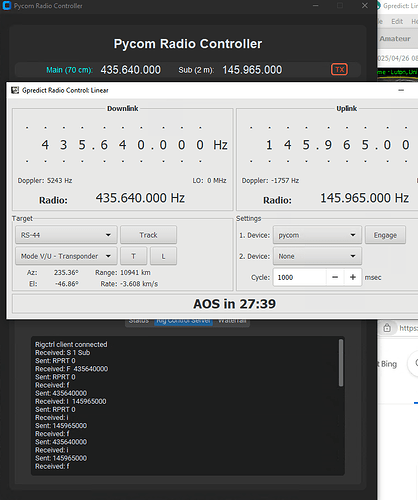Click the Gpredict Radio Control window icon
This screenshot has width=418, height=500.
(15, 90)
